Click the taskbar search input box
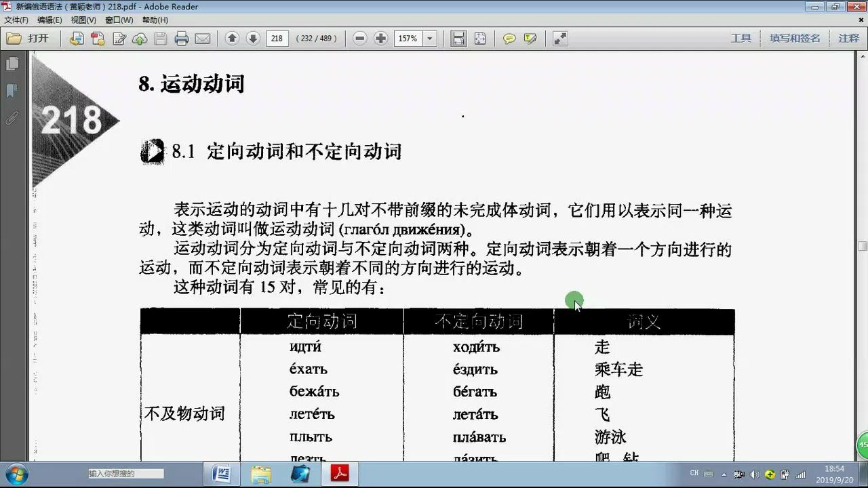Screen dimensions: 868x488 125,474
